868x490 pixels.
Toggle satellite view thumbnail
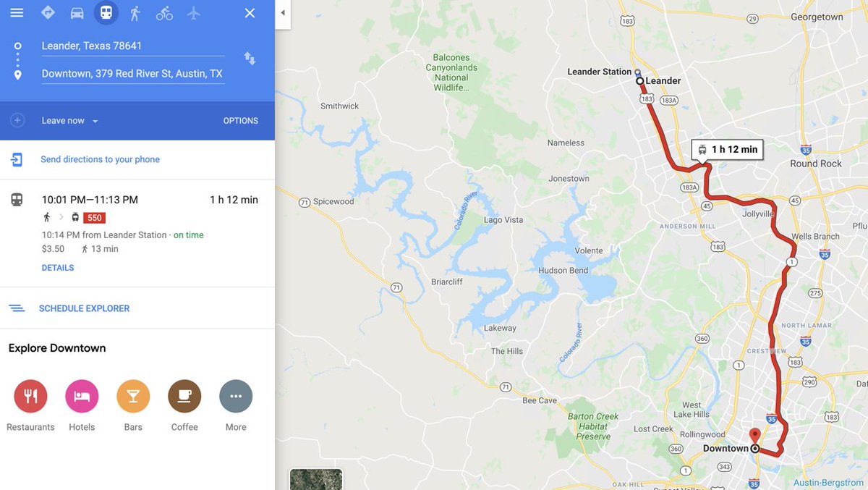tap(316, 479)
